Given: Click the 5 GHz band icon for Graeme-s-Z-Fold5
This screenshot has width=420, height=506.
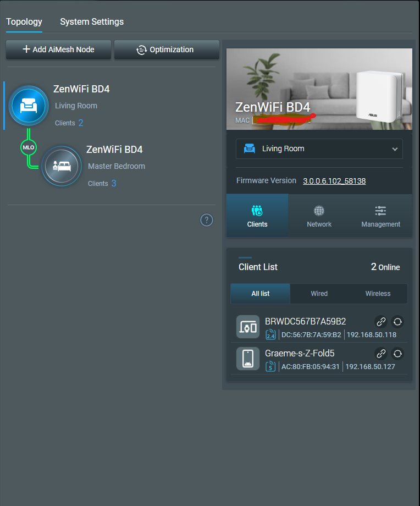Looking at the screenshot, I should point(270,367).
